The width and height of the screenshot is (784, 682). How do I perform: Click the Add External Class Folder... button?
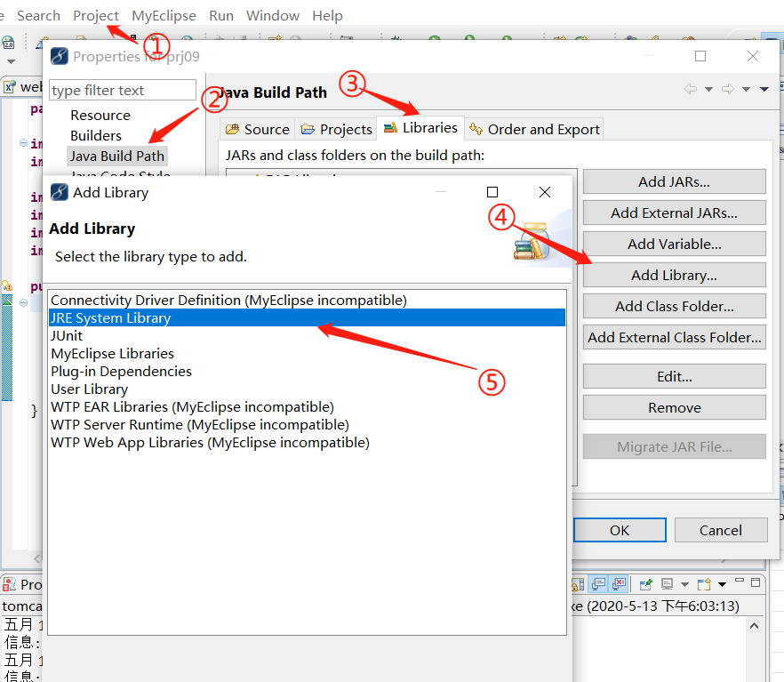tap(674, 338)
